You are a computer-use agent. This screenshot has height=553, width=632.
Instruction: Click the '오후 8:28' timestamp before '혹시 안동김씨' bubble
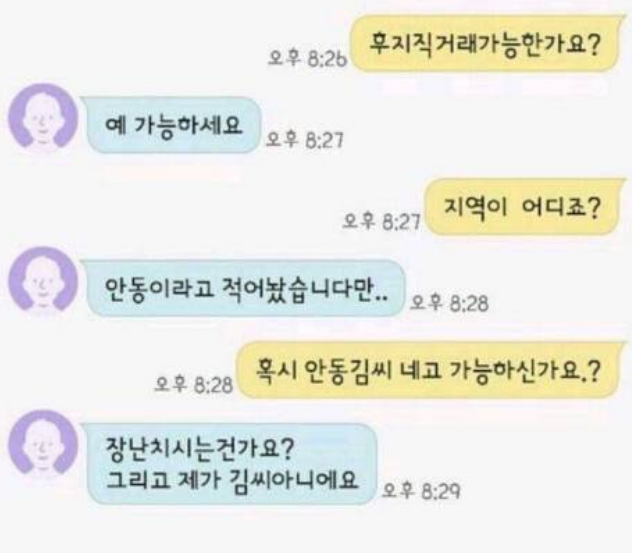194,385
